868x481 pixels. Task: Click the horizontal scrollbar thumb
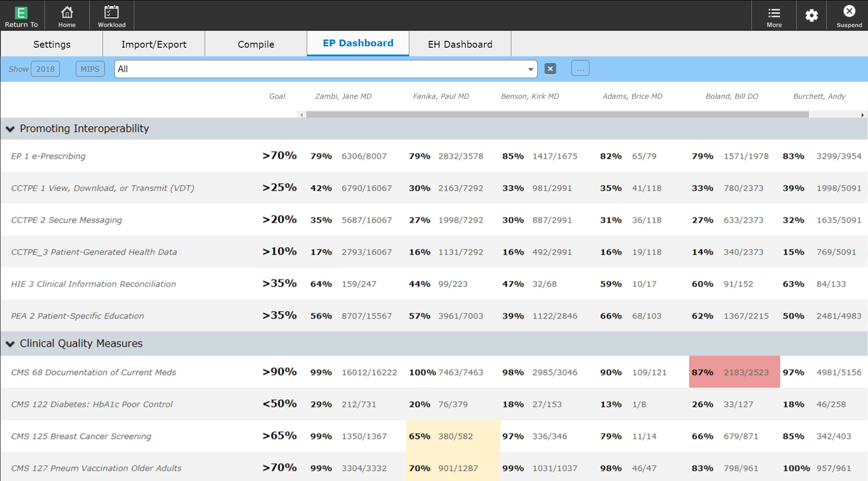tap(557, 115)
